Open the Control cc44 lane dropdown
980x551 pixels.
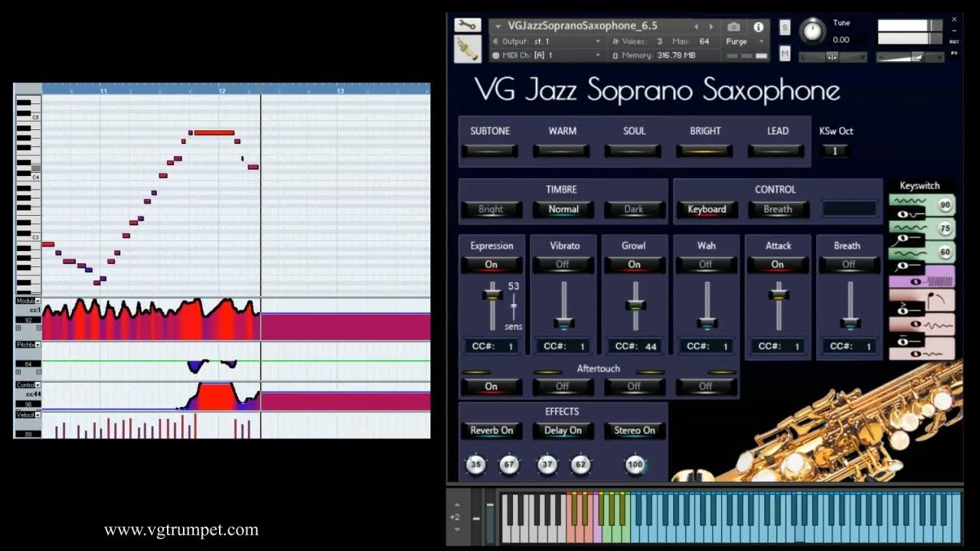(x=38, y=385)
